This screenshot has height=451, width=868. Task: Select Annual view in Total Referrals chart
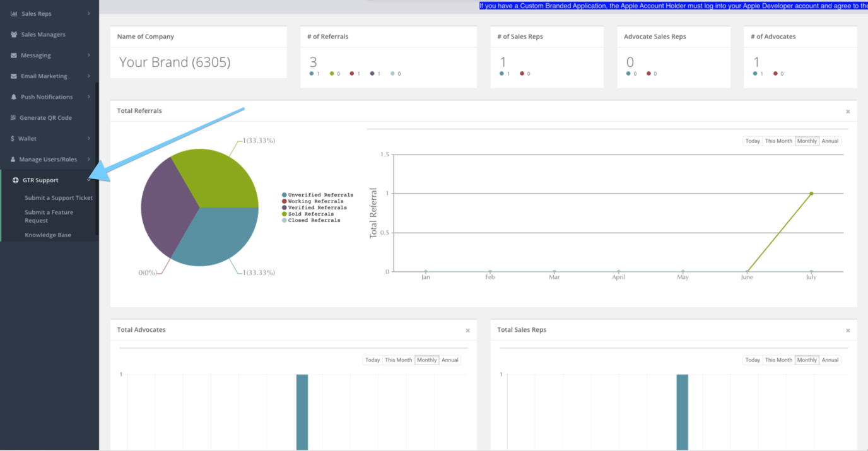pos(830,141)
